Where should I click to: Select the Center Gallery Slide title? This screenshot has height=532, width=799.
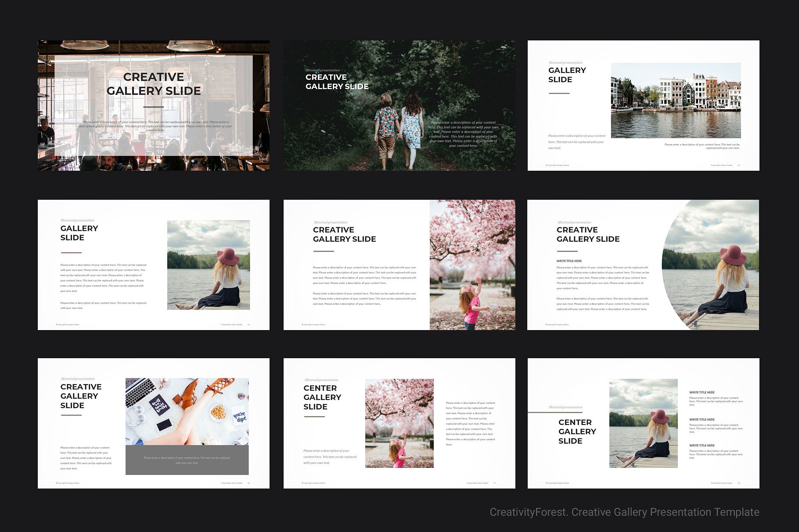pos(322,397)
